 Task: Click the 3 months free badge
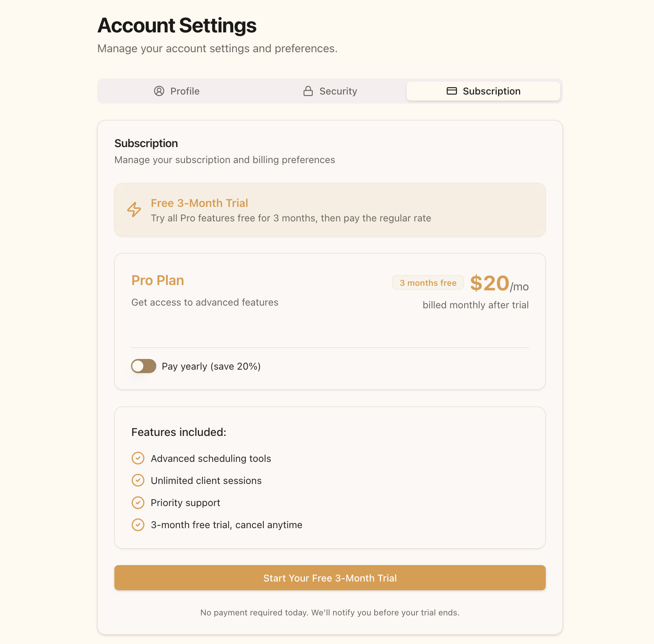pos(427,282)
